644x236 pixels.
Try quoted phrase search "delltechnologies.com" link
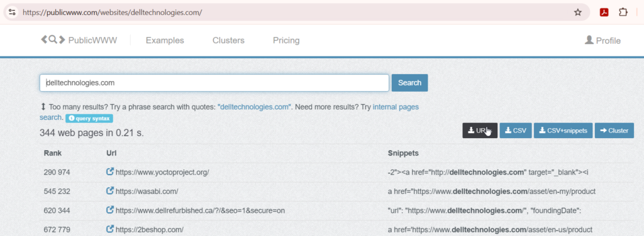255,107
